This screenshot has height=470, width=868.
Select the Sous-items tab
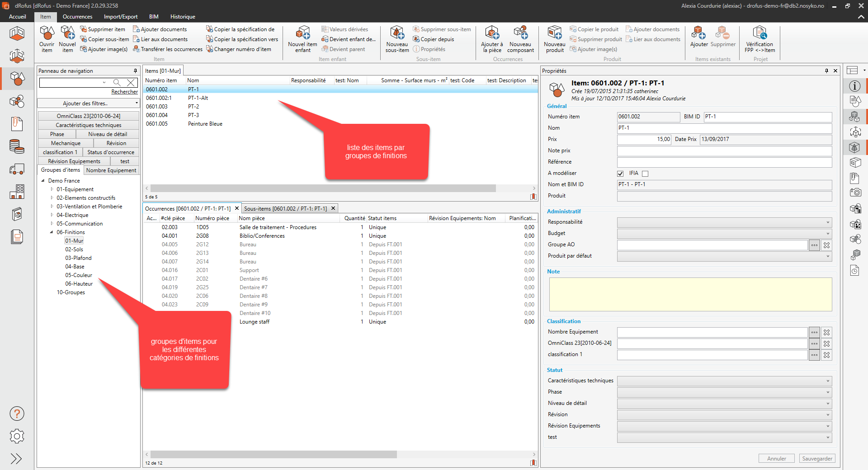click(x=285, y=209)
